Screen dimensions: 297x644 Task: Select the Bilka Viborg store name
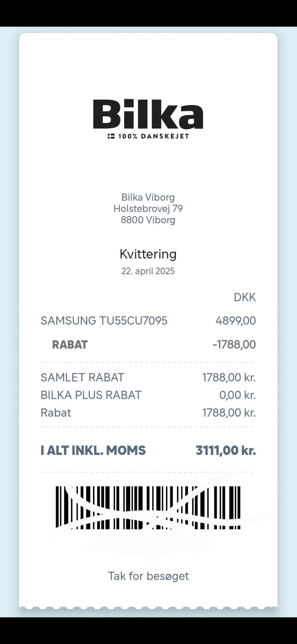coord(148,197)
